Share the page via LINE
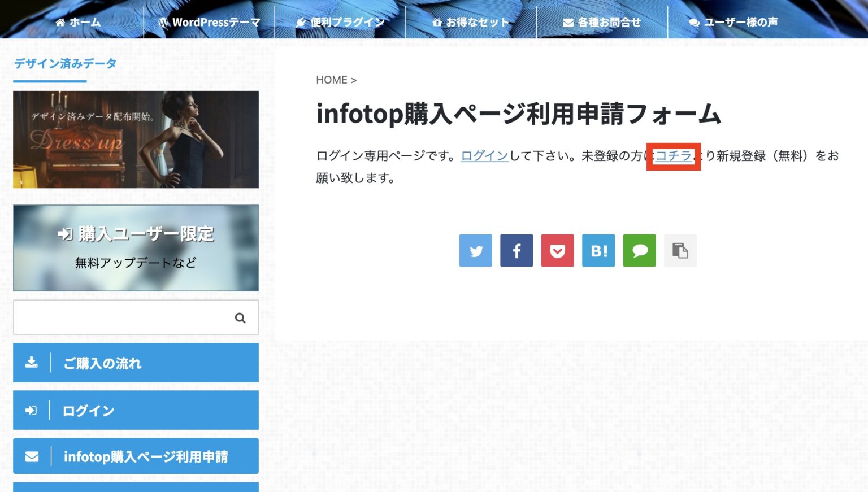 tap(639, 250)
